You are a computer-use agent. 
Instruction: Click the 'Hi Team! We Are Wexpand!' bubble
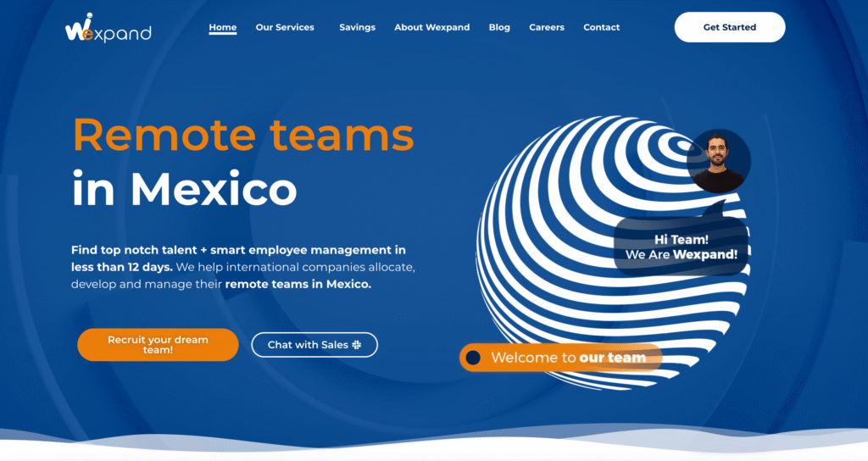(682, 247)
